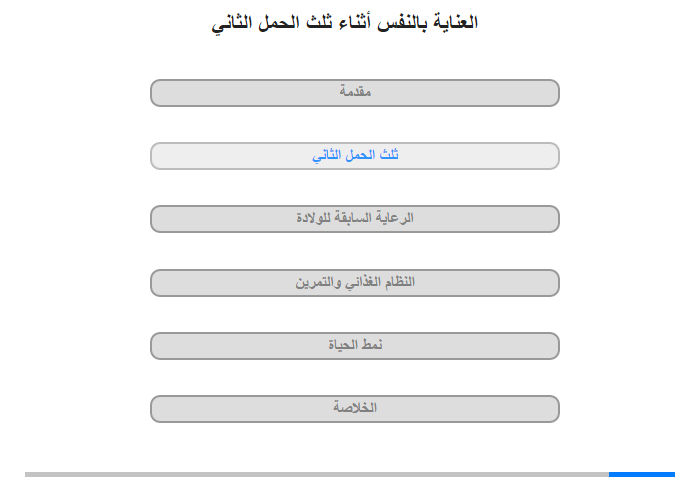This screenshot has width=700, height=480.
Task: Choose the last menu item الخلاصة
Action: pos(354,409)
